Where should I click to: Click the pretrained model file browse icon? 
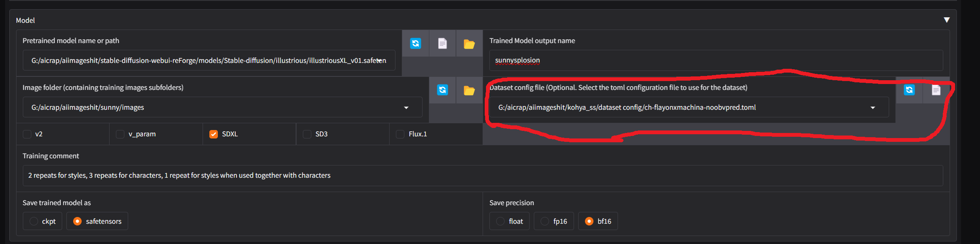coord(442,43)
